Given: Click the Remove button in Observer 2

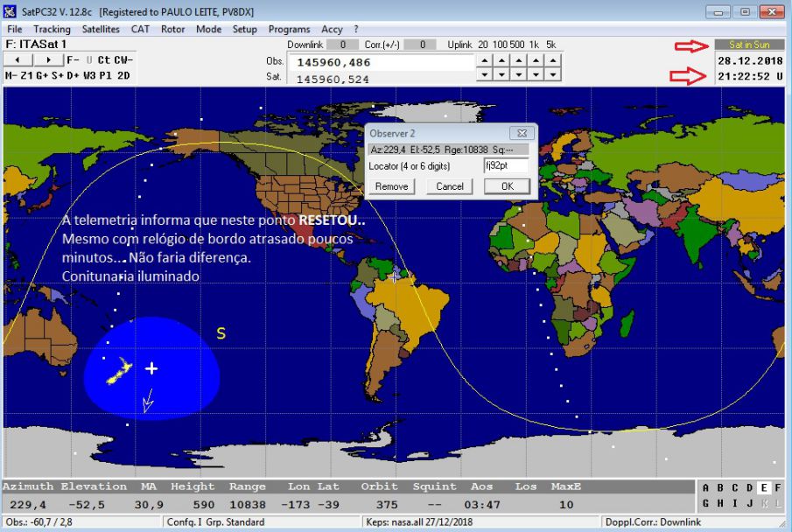Looking at the screenshot, I should pos(391,186).
